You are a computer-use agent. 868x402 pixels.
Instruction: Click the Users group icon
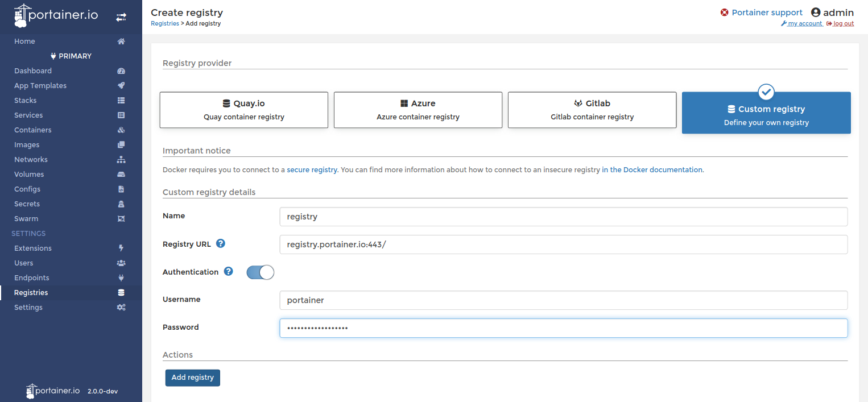click(121, 263)
